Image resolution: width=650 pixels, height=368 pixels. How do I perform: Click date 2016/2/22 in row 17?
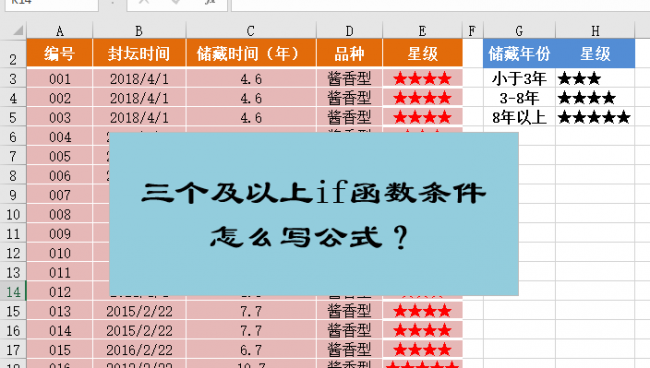139,350
